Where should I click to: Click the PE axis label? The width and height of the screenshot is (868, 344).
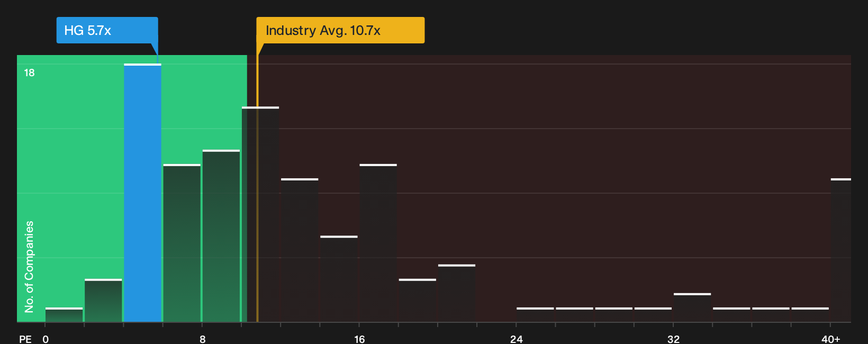[x=25, y=339]
